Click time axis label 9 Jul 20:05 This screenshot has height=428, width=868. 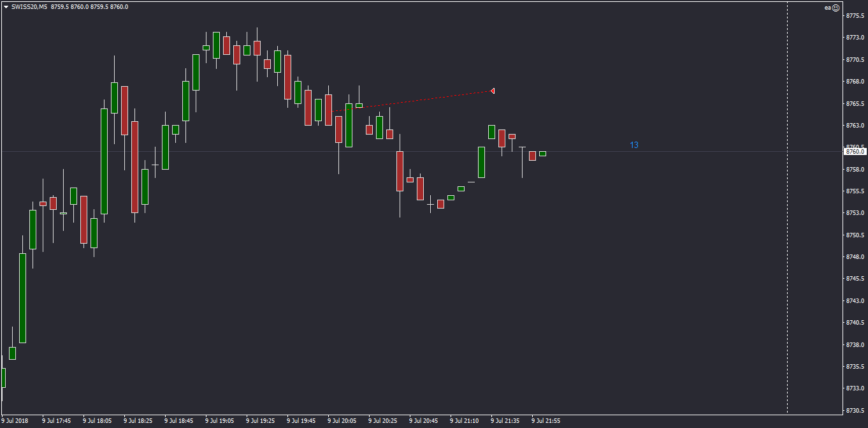[x=342, y=421]
